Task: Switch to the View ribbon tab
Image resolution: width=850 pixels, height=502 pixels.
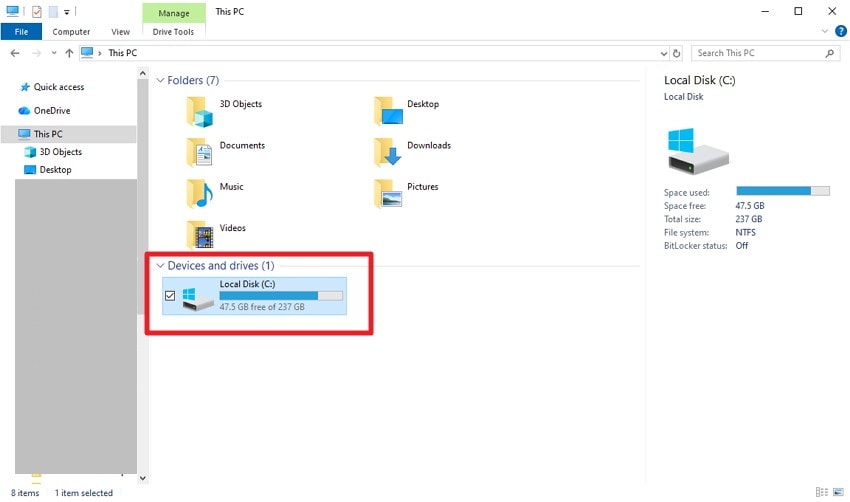Action: coord(120,32)
